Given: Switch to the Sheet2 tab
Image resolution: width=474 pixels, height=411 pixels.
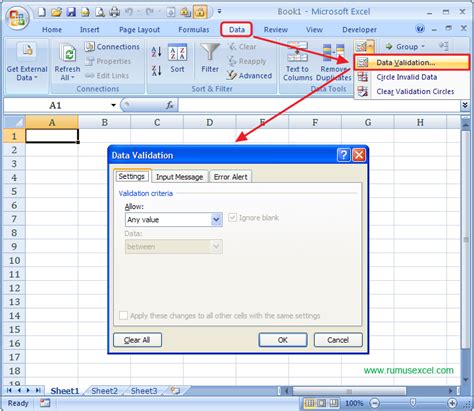Looking at the screenshot, I should pyautogui.click(x=104, y=391).
